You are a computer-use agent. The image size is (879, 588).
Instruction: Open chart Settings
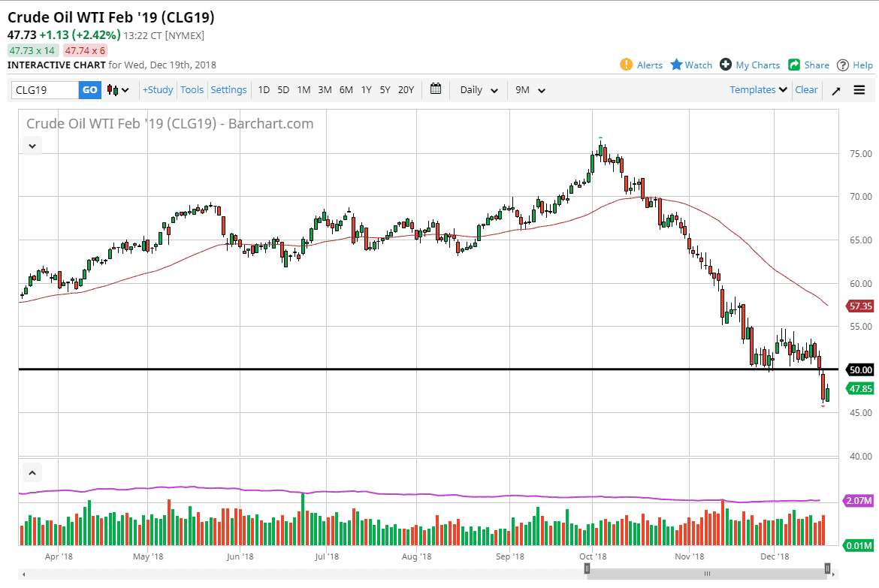228,89
